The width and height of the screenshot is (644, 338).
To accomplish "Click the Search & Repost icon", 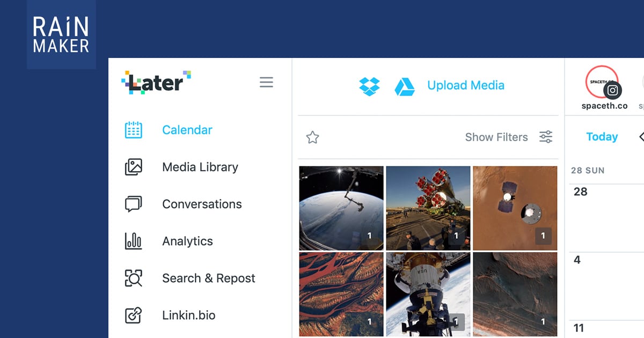I will [x=133, y=278].
